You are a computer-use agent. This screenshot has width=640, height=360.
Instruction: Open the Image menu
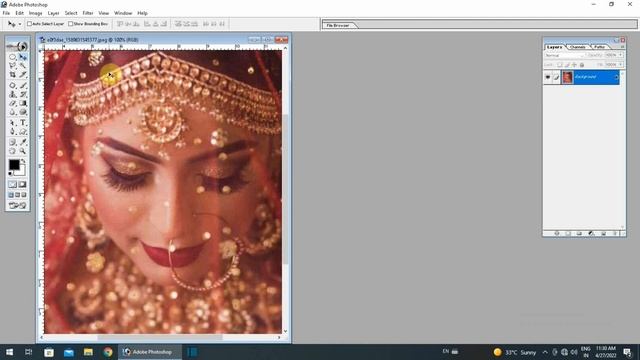36,13
